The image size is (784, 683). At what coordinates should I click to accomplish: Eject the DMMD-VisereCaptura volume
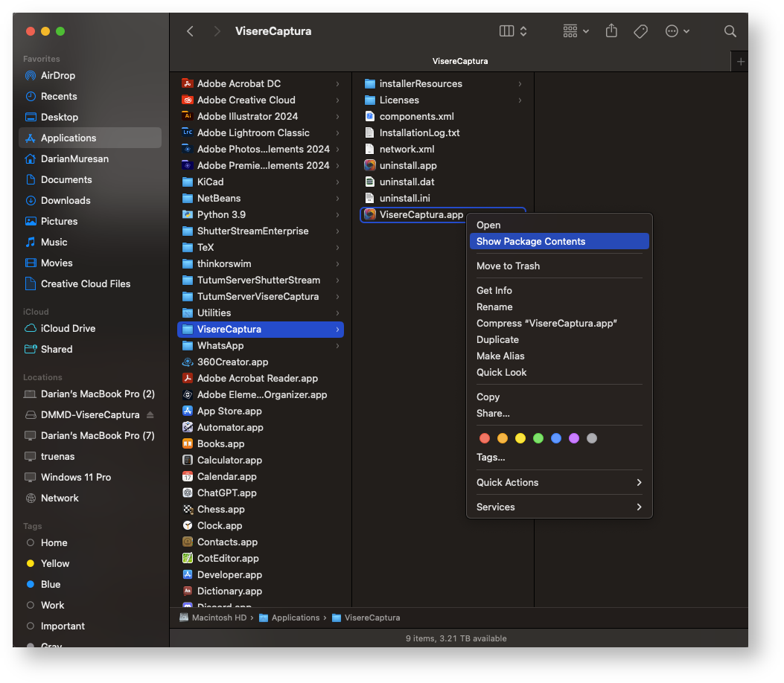click(150, 415)
